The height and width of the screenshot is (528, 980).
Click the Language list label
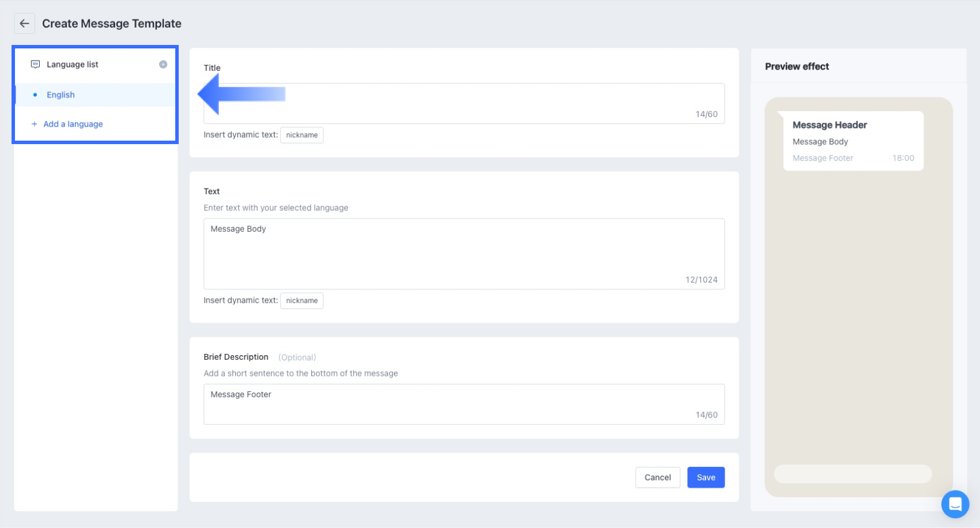click(x=73, y=65)
